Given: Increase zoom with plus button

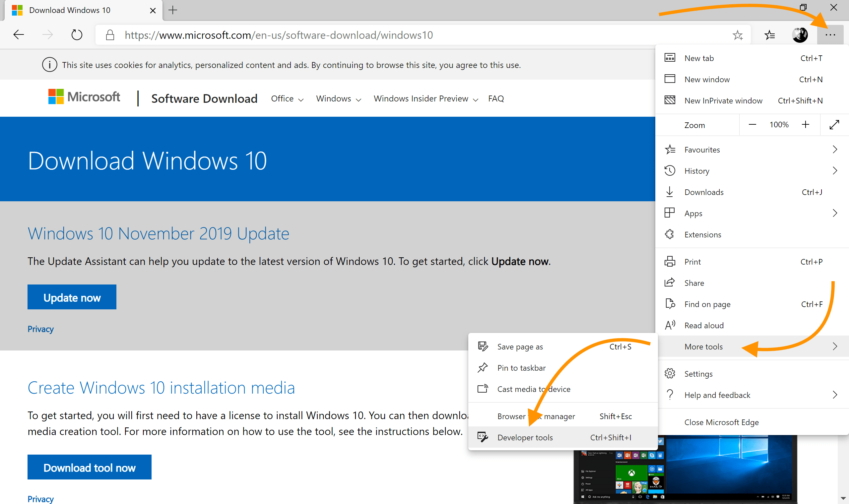Looking at the screenshot, I should click(x=806, y=125).
